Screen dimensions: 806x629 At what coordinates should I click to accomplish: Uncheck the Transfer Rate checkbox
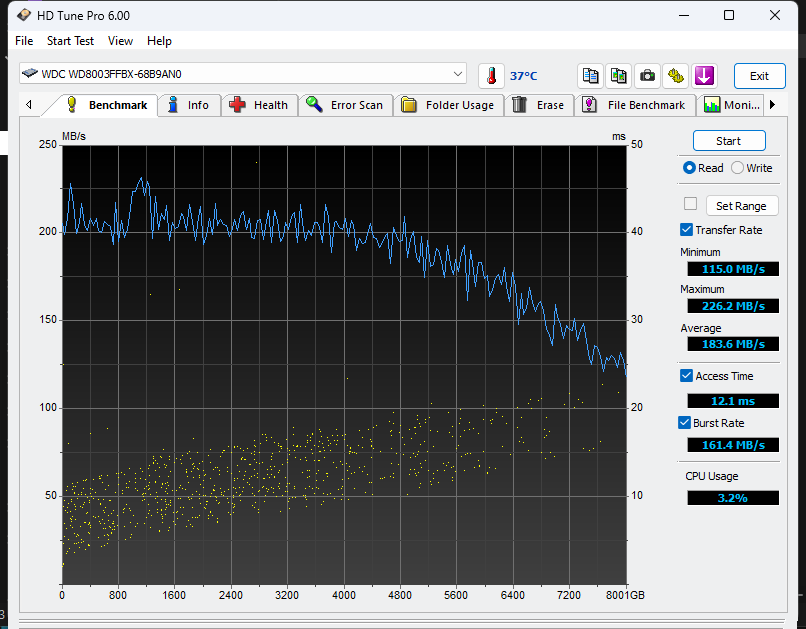687,230
